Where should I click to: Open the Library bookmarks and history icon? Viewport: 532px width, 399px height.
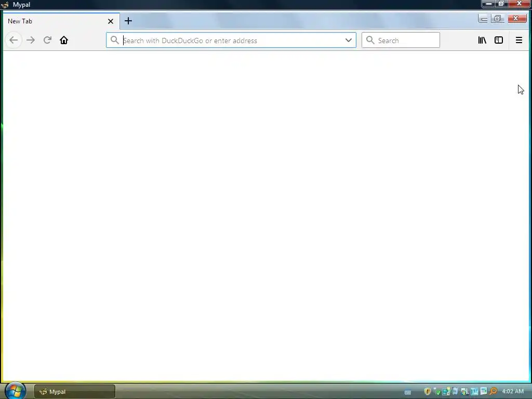click(x=482, y=40)
